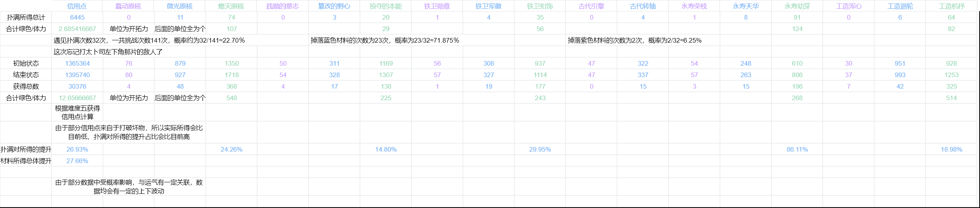Select the 微光原核 column header

(180, 6)
